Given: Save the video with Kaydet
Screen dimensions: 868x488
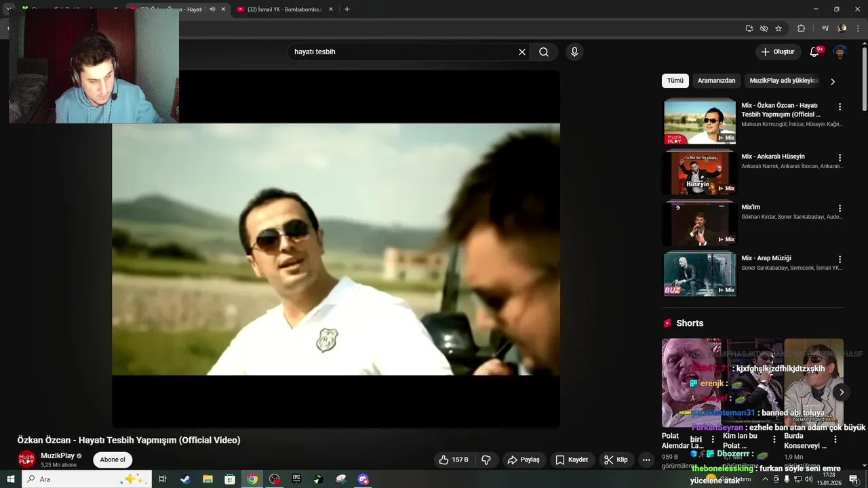Looking at the screenshot, I should (x=572, y=460).
